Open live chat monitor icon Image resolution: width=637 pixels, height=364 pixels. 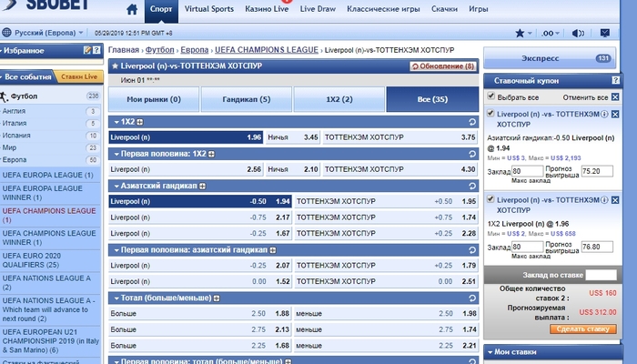point(604,34)
